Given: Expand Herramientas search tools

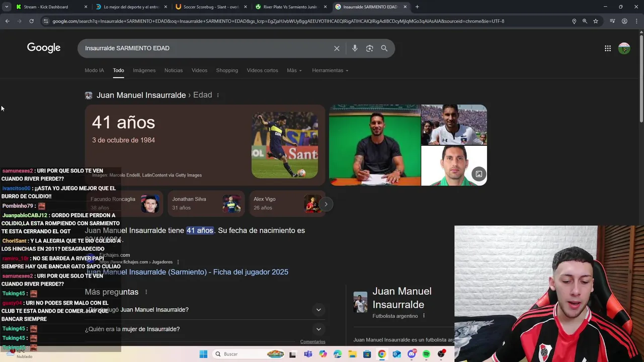Looking at the screenshot, I should [331, 70].
